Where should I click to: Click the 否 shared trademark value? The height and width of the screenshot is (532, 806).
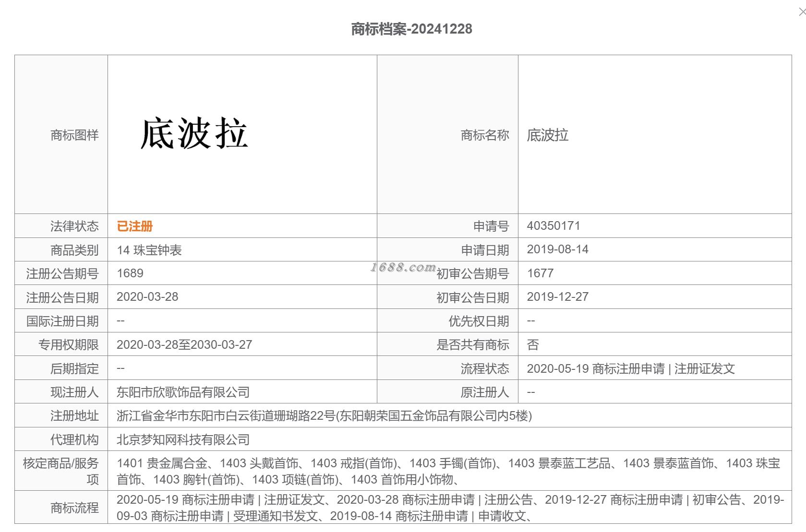[533, 344]
